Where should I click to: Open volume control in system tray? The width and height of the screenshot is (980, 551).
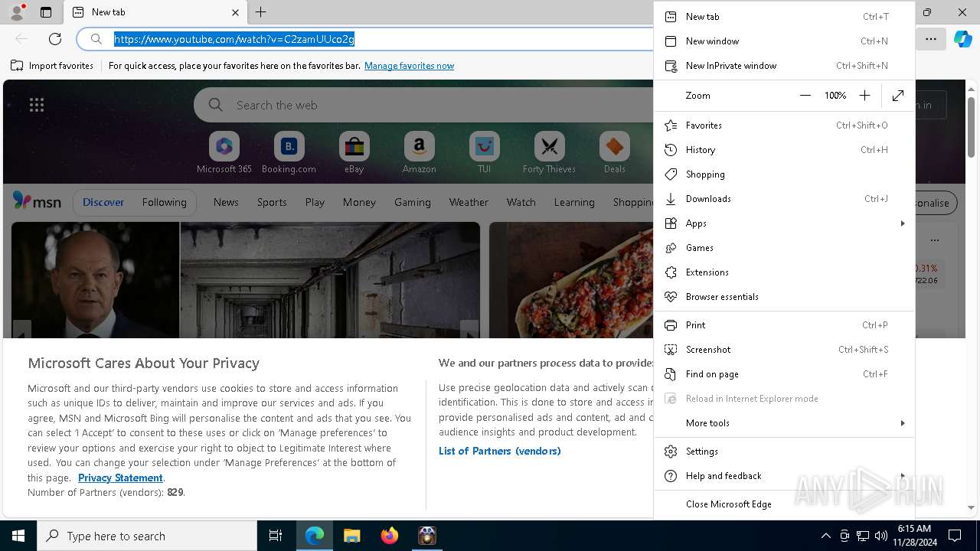881,536
